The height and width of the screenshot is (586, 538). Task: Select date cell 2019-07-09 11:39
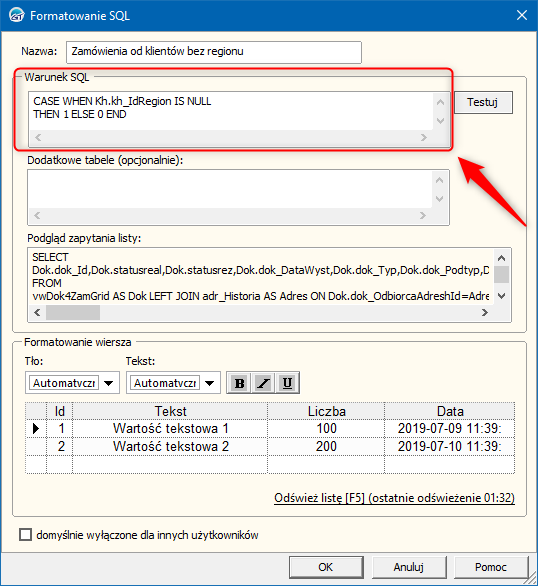tap(450, 428)
